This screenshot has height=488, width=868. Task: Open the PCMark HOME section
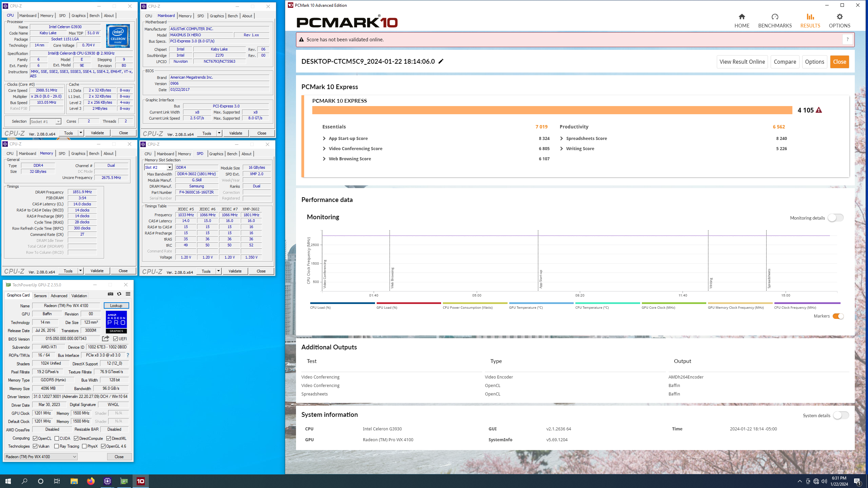pyautogui.click(x=742, y=21)
